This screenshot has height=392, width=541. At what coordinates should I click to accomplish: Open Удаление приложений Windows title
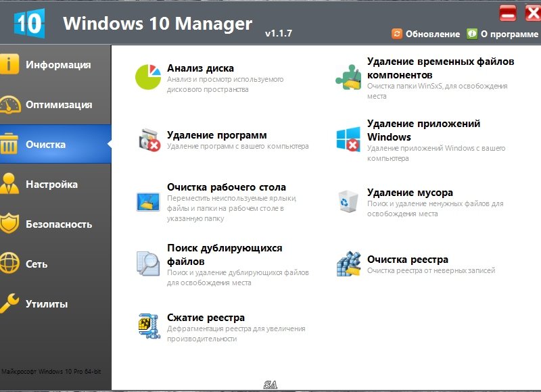(x=424, y=130)
